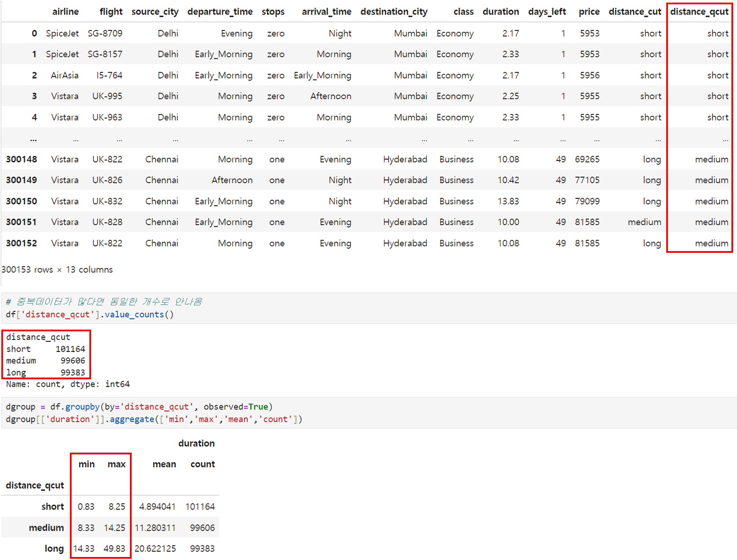Click the 'airline' column header

66,12
